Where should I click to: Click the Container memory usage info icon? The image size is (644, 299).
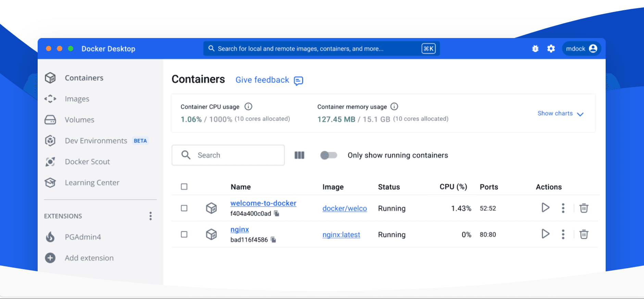[x=394, y=107]
